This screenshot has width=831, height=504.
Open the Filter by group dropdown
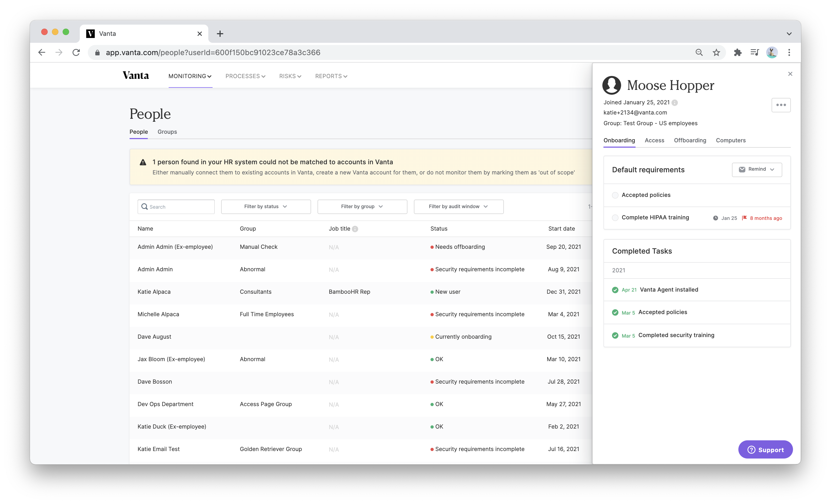tap(362, 207)
